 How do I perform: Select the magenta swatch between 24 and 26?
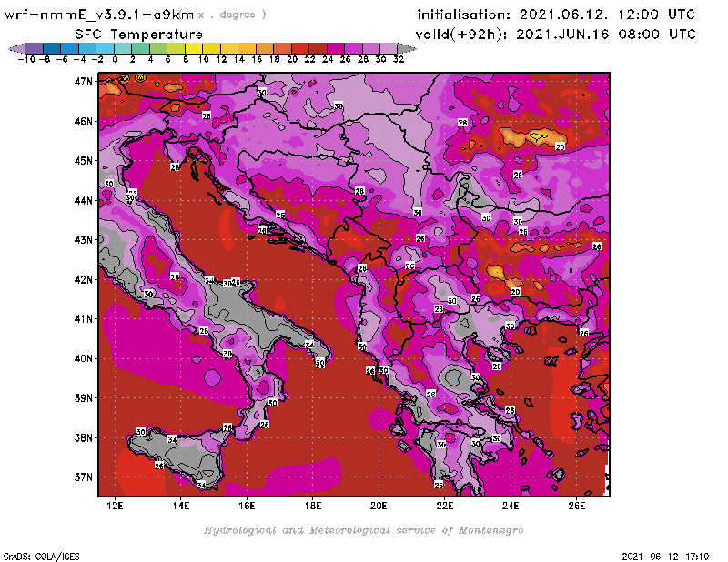pos(336,48)
